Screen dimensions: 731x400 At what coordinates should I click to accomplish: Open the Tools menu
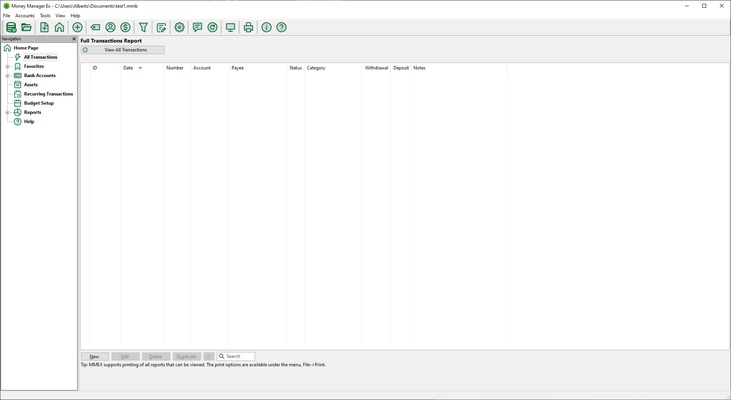pos(45,15)
